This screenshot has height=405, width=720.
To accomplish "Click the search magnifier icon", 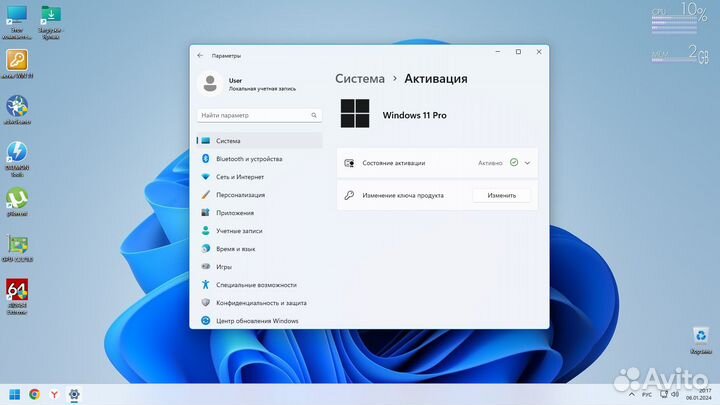I will pyautogui.click(x=314, y=115).
